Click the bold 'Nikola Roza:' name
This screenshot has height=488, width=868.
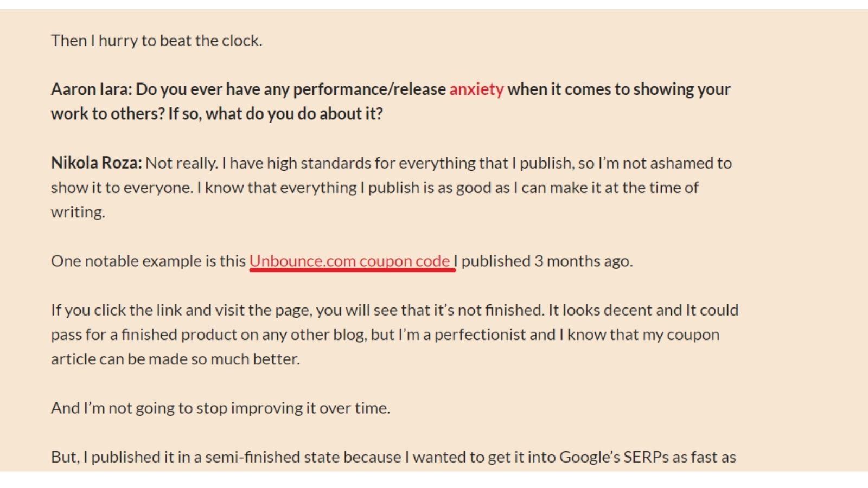coord(97,163)
